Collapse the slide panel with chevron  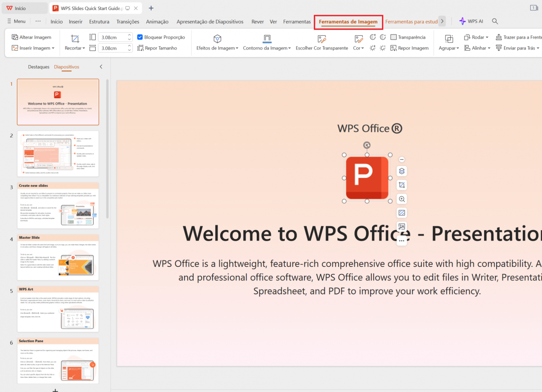tap(101, 67)
